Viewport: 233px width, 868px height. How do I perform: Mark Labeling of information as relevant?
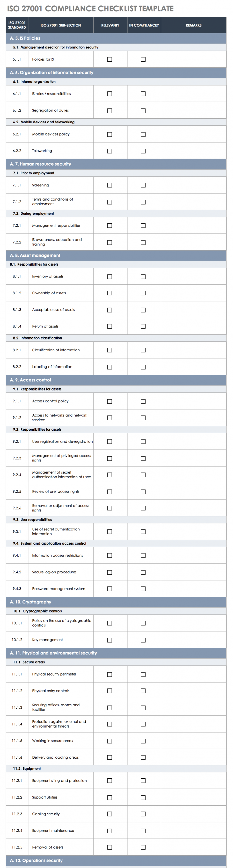(110, 367)
